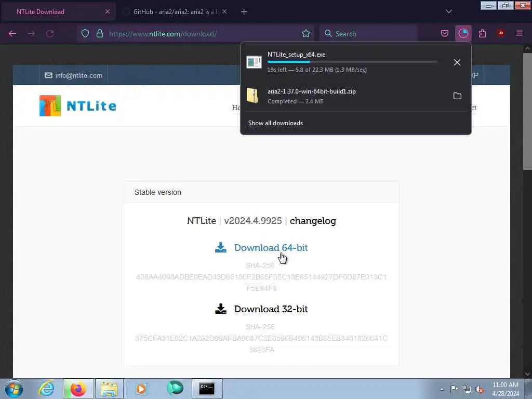Click the '19s left' download status text
Image resolution: width=532 pixels, height=399 pixels.
[x=317, y=70]
